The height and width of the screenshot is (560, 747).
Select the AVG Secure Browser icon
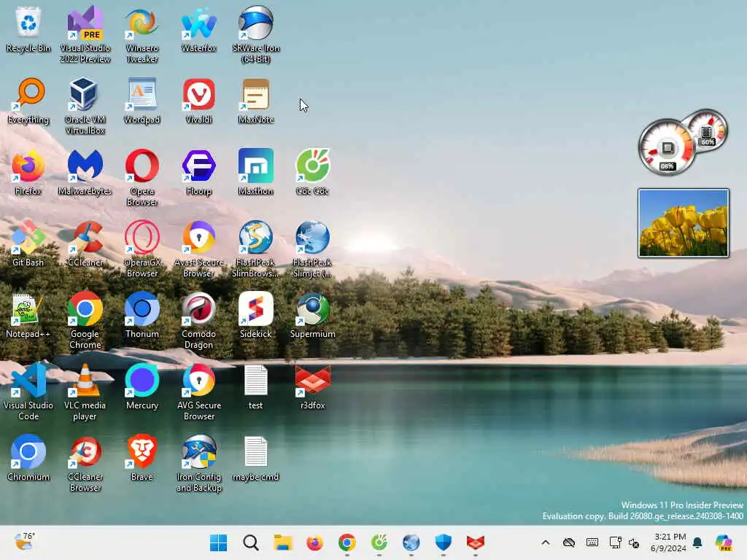tap(198, 392)
